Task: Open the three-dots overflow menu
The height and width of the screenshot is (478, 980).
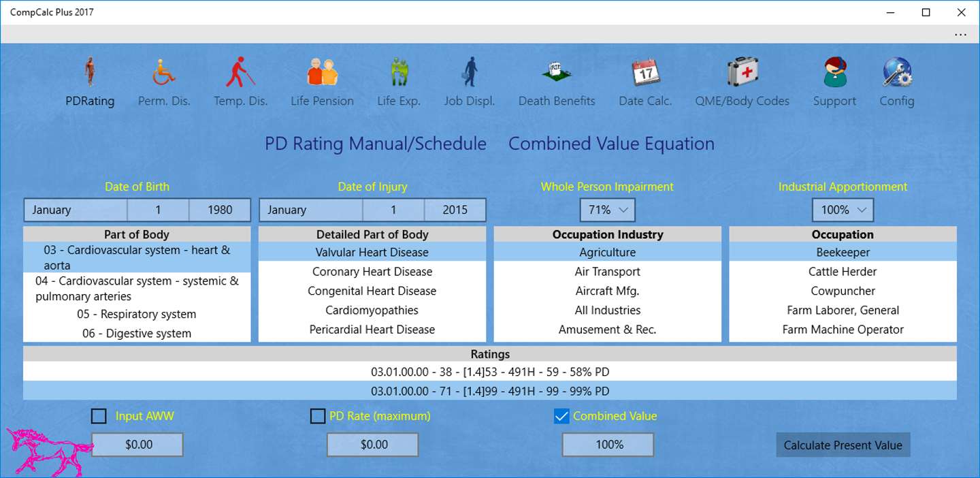Action: click(960, 35)
